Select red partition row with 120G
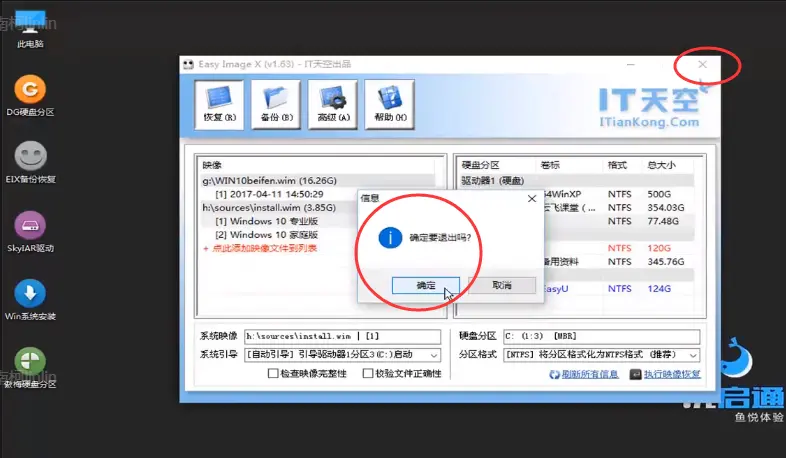The height and width of the screenshot is (458, 786). 620,248
